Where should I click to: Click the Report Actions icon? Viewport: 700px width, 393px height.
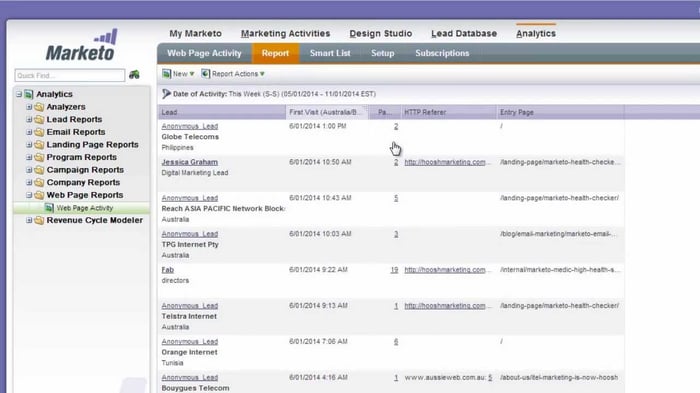click(x=205, y=74)
